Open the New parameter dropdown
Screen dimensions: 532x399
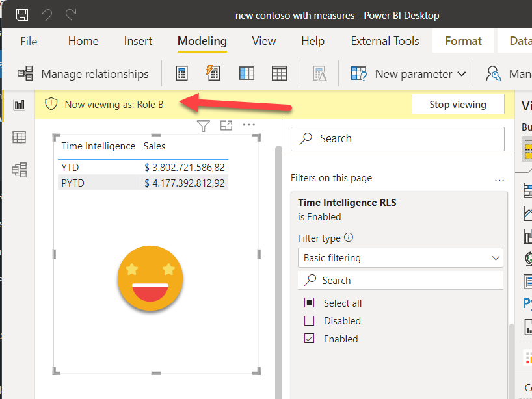click(x=409, y=74)
